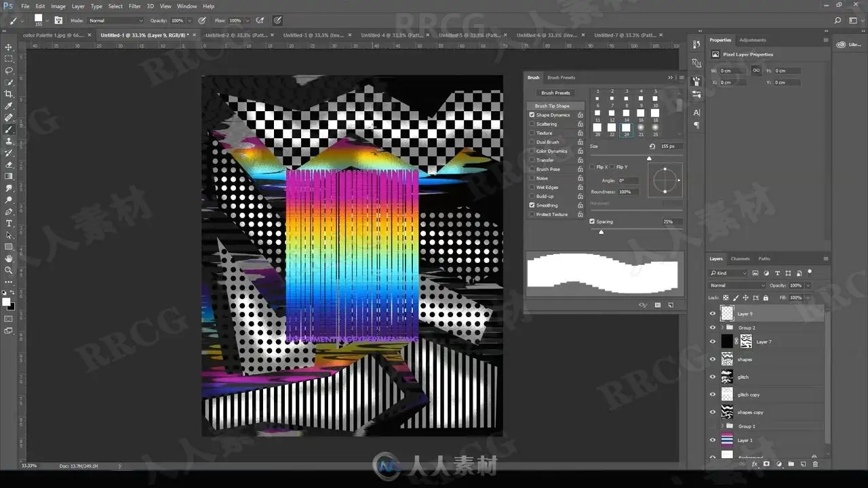Viewport: 868px width, 488px height.
Task: Select the Hand tool
Action: pos(9,258)
